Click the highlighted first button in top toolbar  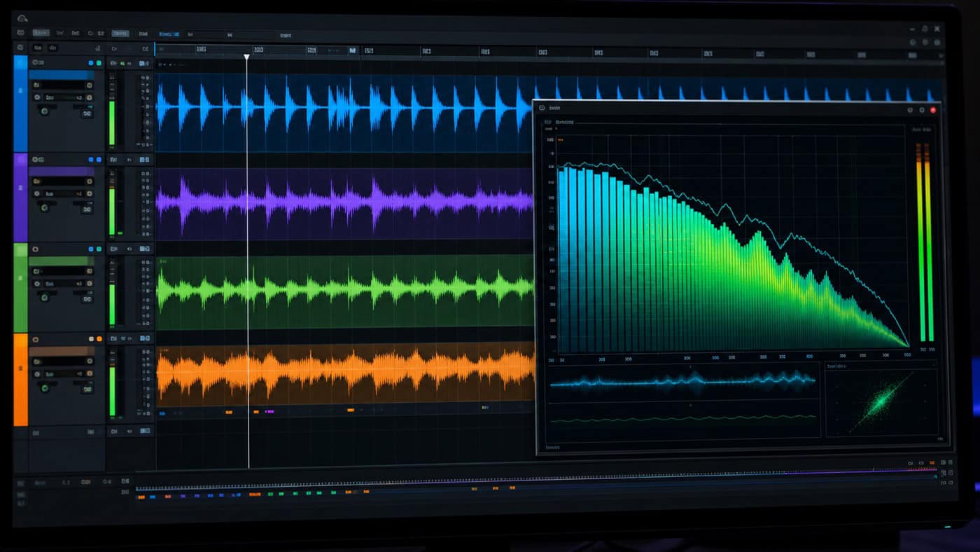[41, 33]
